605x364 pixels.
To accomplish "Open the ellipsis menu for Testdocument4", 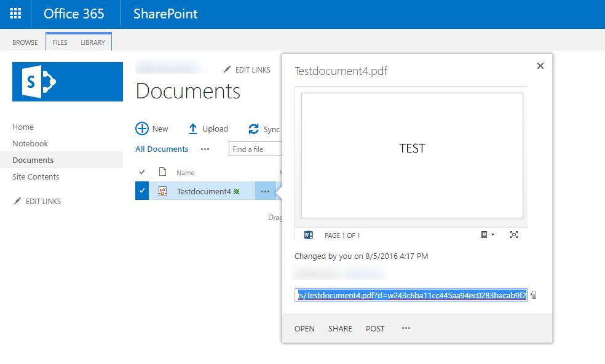I will click(x=265, y=191).
